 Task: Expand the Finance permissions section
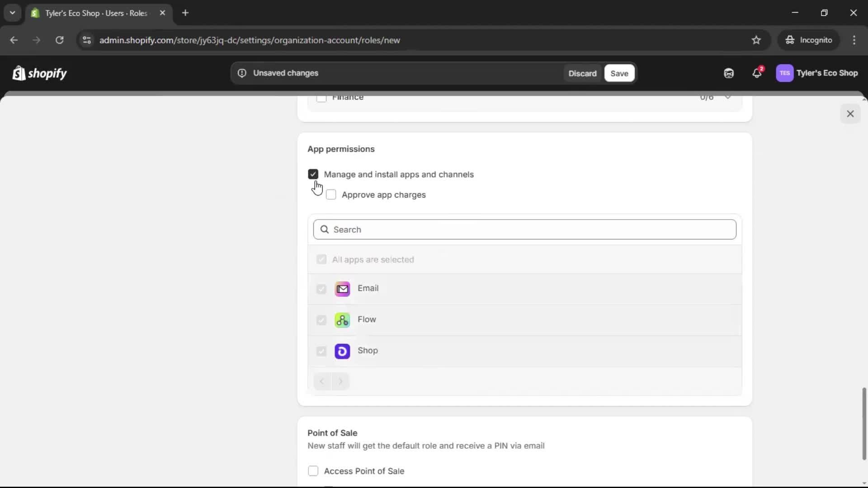(728, 97)
